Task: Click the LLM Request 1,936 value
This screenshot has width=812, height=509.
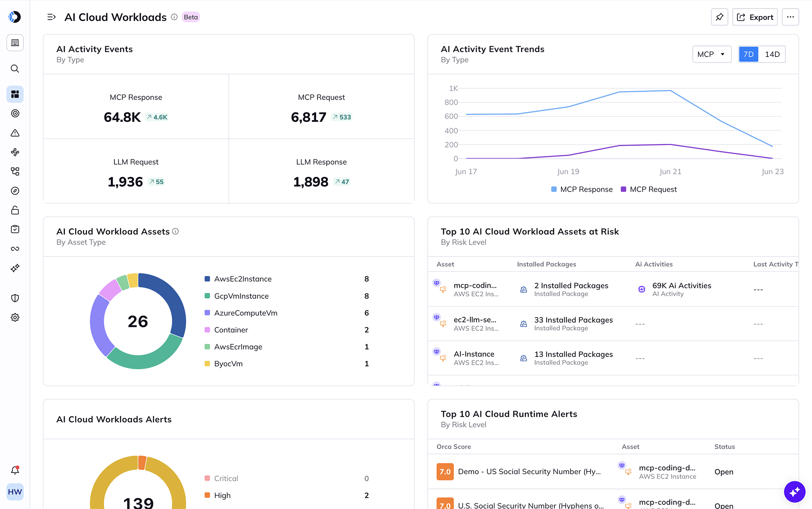Action: pos(125,182)
